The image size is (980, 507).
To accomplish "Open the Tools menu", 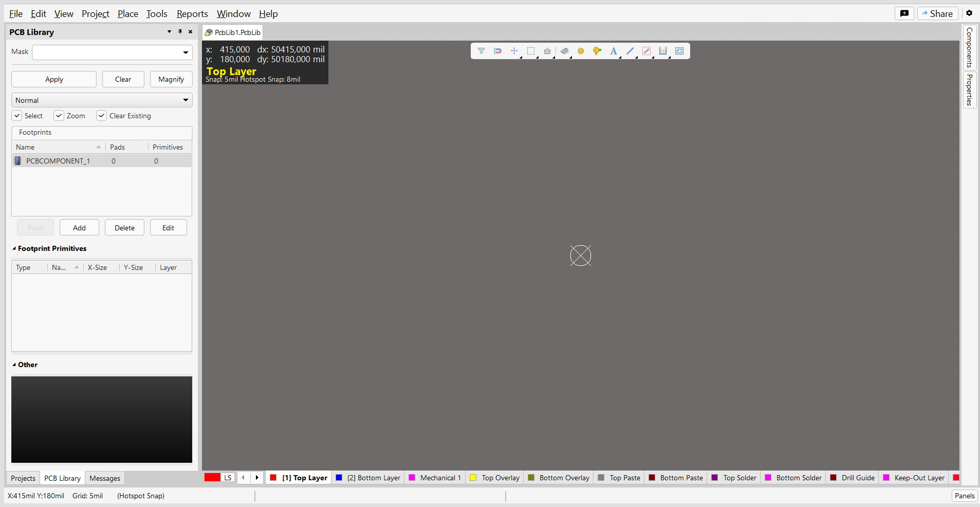I will tap(157, 14).
